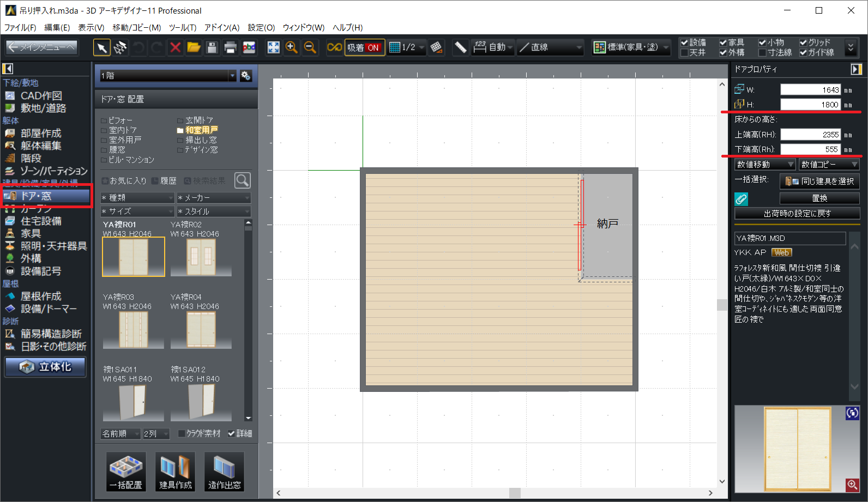Click the search magnifier in catalog panel
Image resolution: width=868 pixels, height=502 pixels.
coord(242,180)
